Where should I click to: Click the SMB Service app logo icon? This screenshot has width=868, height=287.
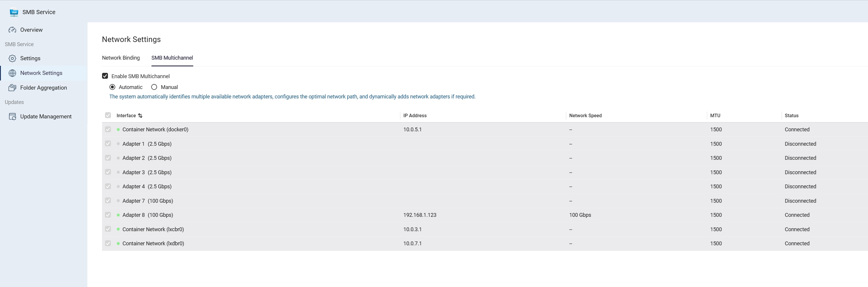pos(14,12)
